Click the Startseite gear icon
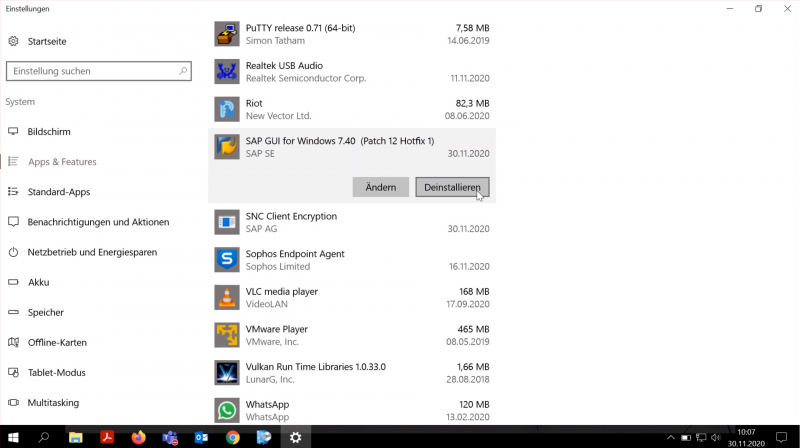This screenshot has width=800, height=448. 13,41
